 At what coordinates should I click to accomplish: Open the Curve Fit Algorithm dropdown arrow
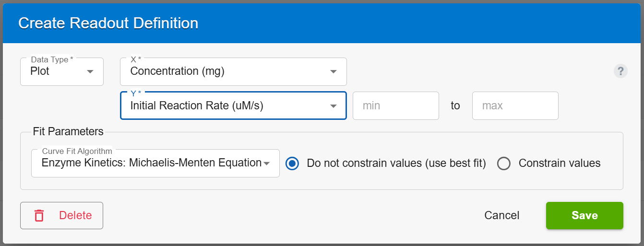pyautogui.click(x=267, y=164)
